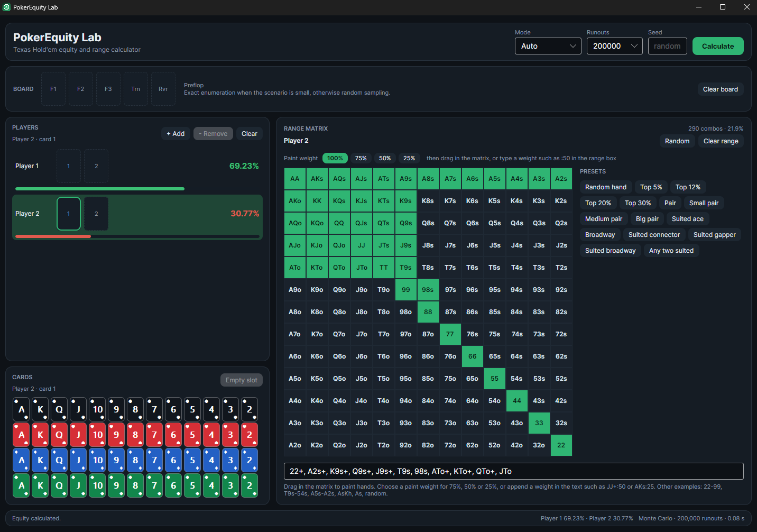This screenshot has height=532, width=757.
Task: Select the Rvr river board slot
Action: click(163, 89)
